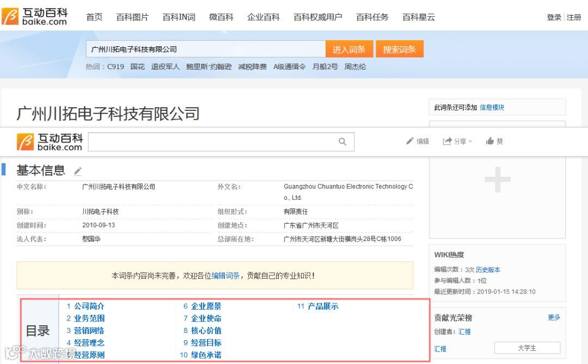Click the value 2010-09-13
Image resolution: width=588 pixels, height=364 pixels.
[x=99, y=225]
